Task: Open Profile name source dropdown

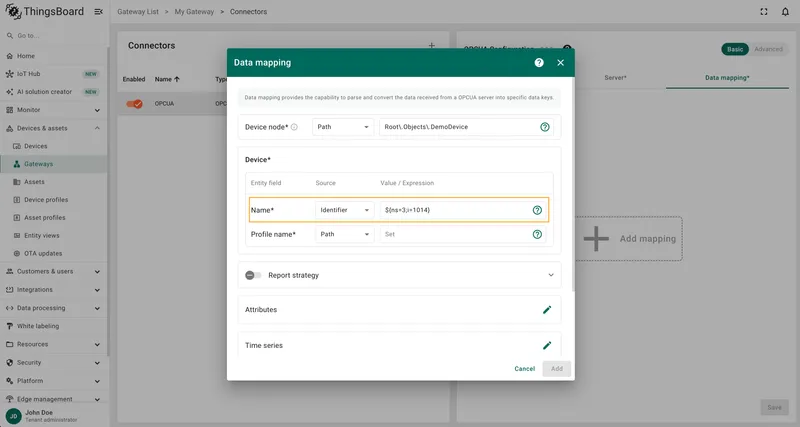Action: (344, 234)
